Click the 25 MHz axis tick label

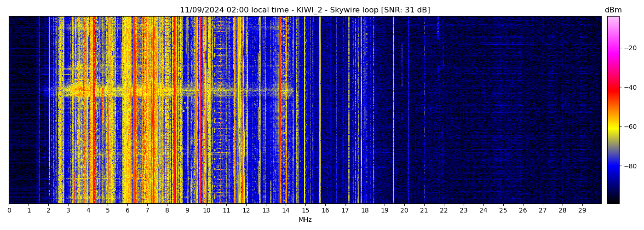coord(503,211)
